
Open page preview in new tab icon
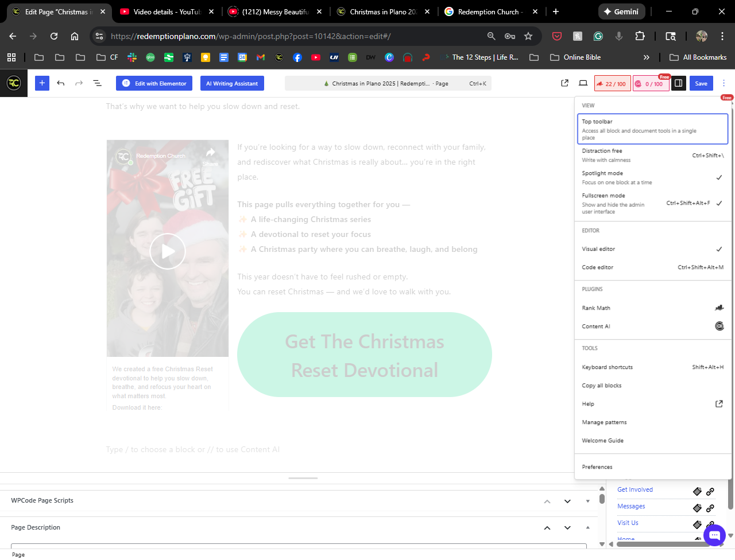564,83
